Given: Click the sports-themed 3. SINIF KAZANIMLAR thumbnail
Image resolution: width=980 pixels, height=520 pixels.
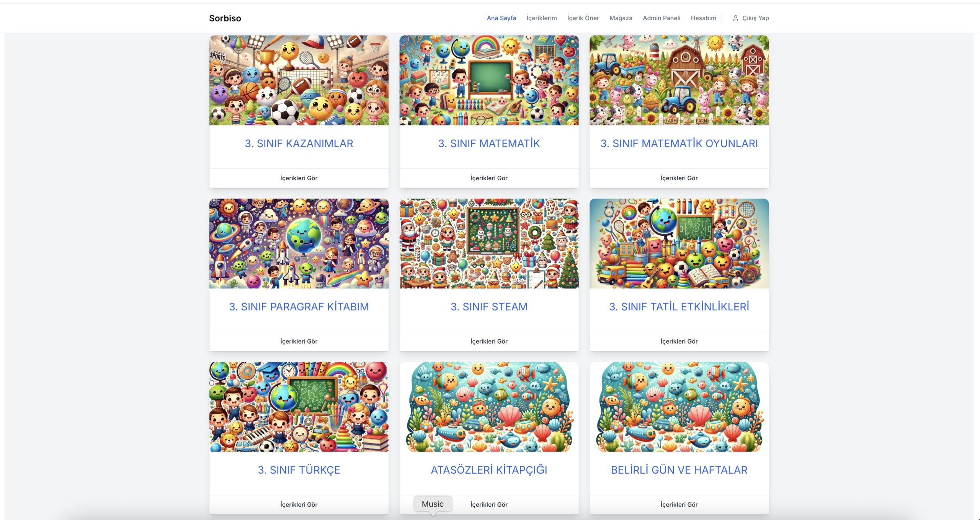Looking at the screenshot, I should [299, 80].
